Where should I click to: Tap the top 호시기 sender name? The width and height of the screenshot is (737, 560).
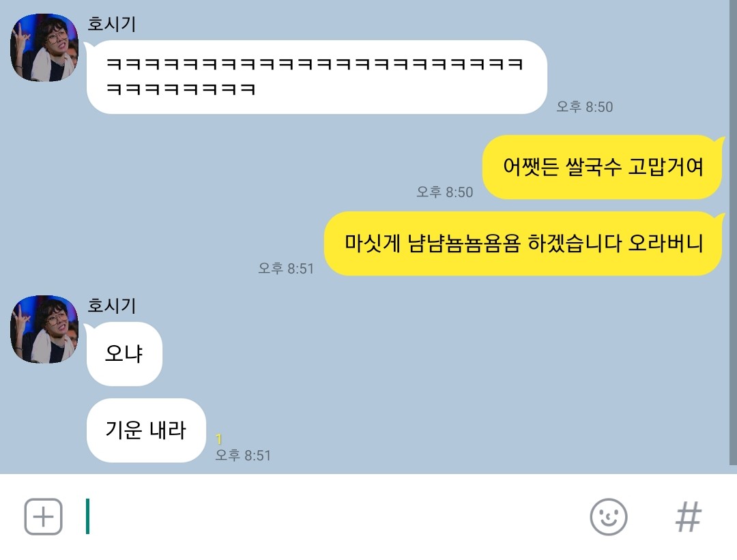click(111, 24)
